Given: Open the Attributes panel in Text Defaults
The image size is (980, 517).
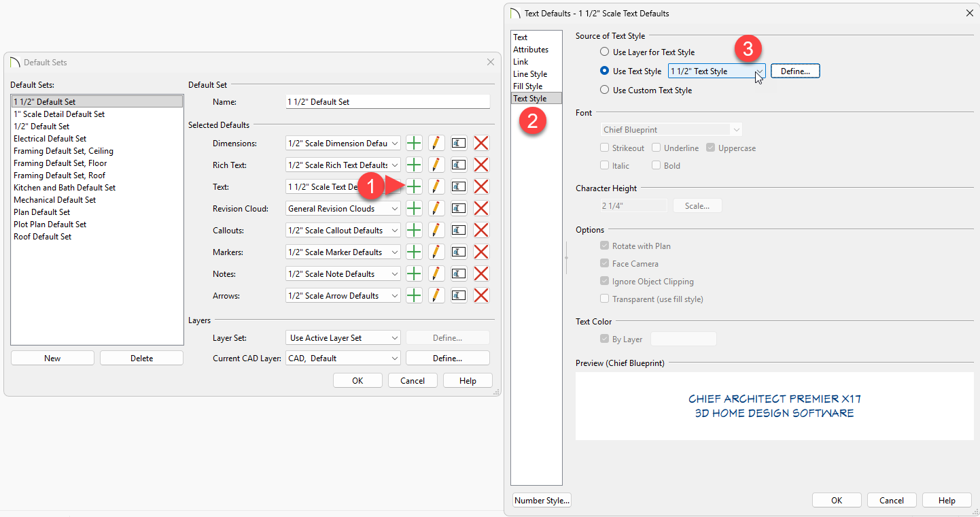Looking at the screenshot, I should pyautogui.click(x=531, y=50).
